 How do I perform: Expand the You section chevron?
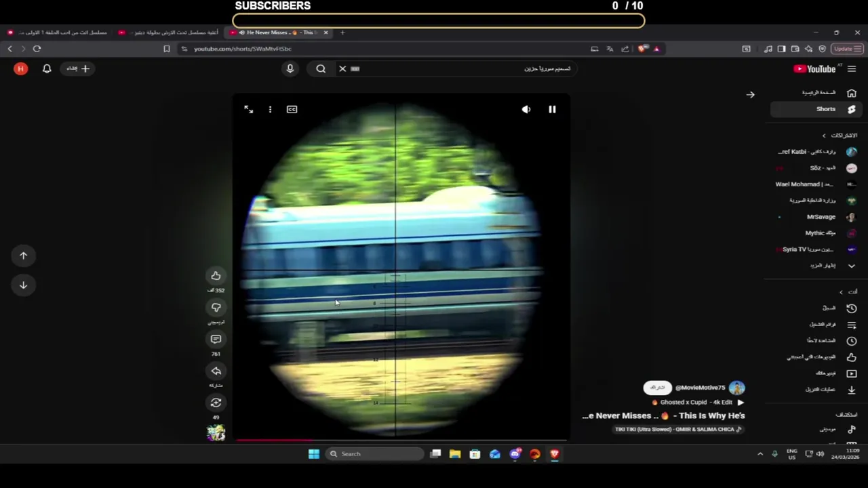[x=841, y=292]
